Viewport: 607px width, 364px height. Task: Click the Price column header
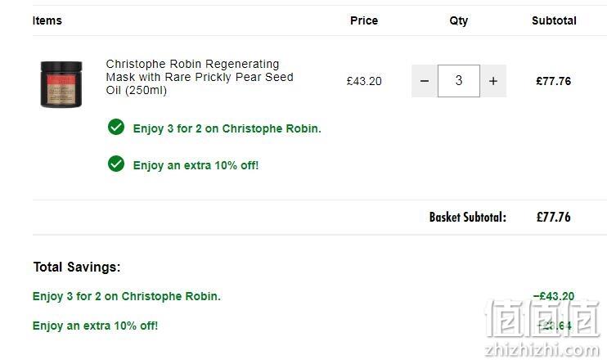(x=364, y=20)
